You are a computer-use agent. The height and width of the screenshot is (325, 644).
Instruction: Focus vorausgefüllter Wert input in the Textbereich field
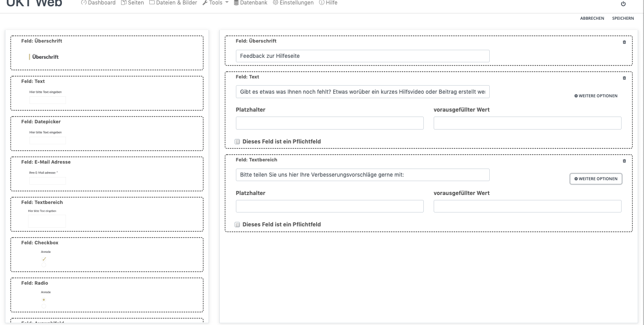click(x=527, y=206)
